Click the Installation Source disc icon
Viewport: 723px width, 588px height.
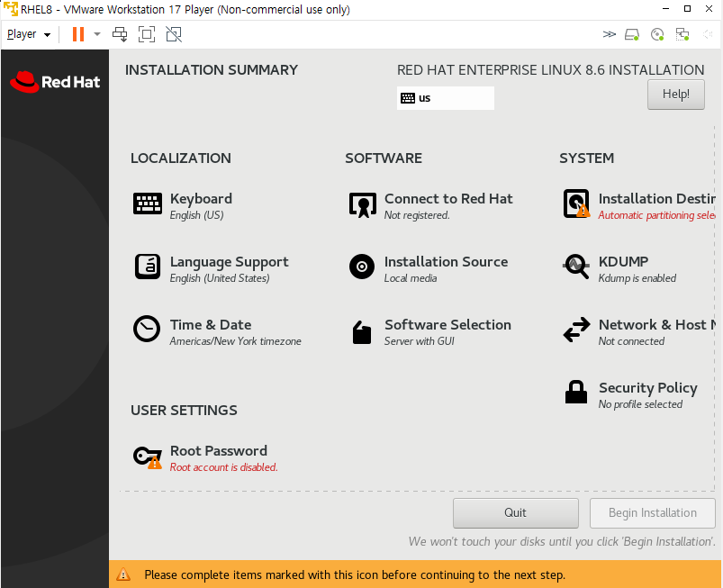pyautogui.click(x=362, y=267)
